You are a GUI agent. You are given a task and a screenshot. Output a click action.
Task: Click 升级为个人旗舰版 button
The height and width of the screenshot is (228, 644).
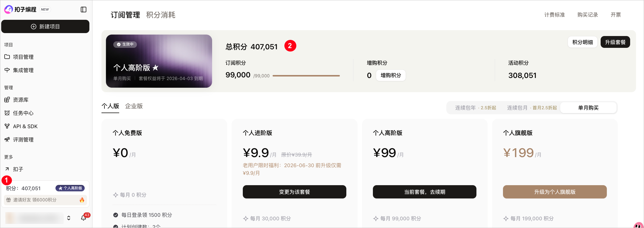pyautogui.click(x=555, y=192)
